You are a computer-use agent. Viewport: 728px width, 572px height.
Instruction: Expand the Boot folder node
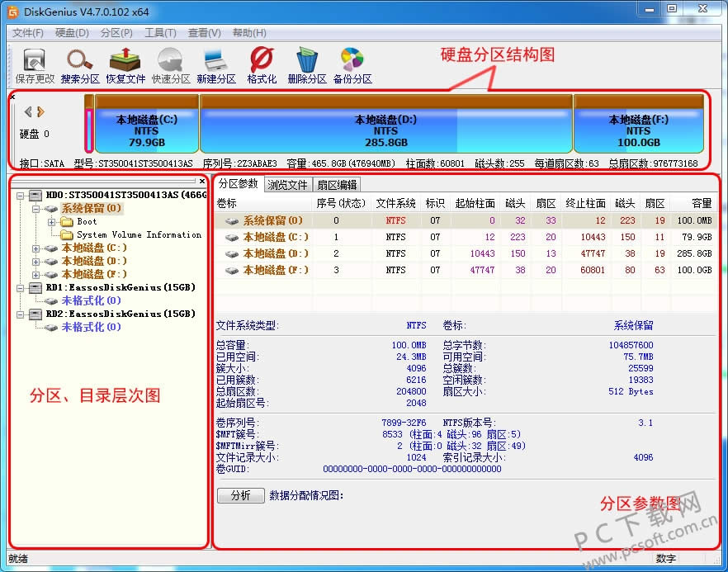[52, 222]
